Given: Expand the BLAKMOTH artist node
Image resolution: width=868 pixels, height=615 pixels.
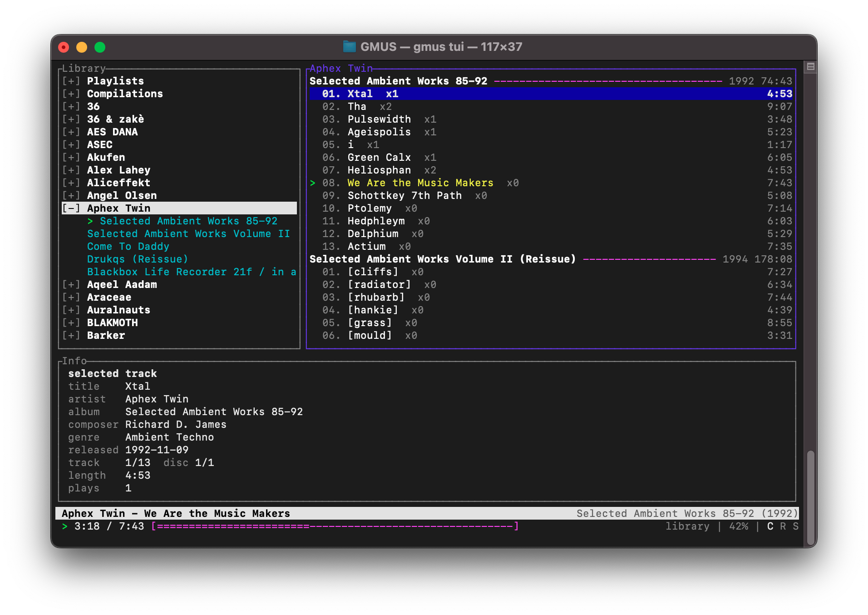Looking at the screenshot, I should (71, 323).
